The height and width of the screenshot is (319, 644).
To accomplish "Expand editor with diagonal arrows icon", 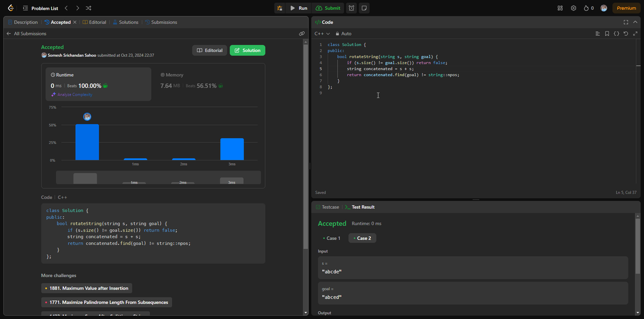I will (x=635, y=33).
